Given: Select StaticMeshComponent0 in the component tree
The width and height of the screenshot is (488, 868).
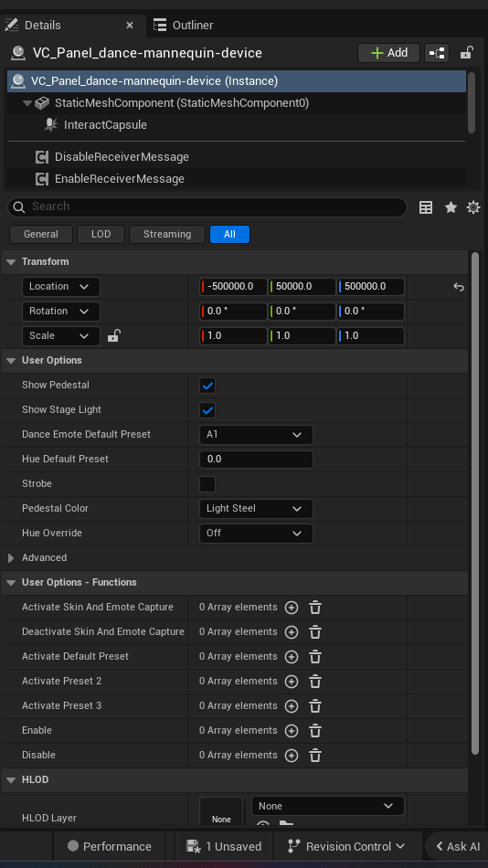Looking at the screenshot, I should tap(182, 103).
